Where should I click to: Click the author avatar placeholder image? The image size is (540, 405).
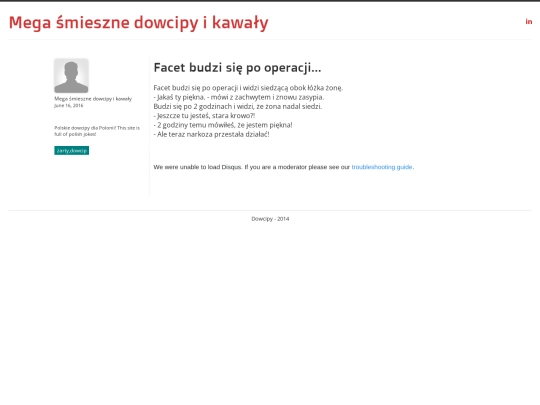tap(71, 75)
